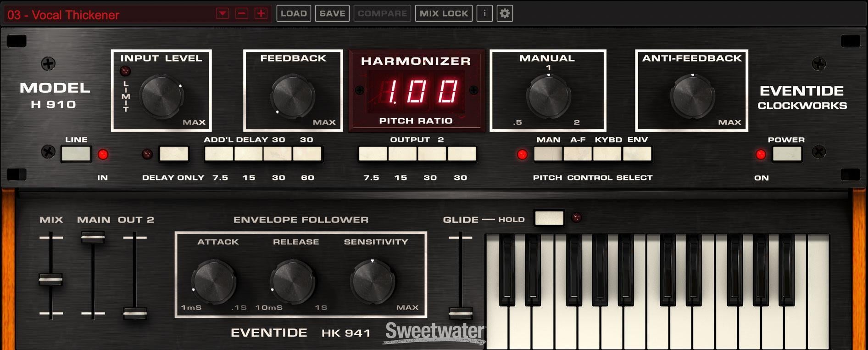The height and width of the screenshot is (350, 868).
Task: Open the info 'i' button
Action: tap(484, 13)
